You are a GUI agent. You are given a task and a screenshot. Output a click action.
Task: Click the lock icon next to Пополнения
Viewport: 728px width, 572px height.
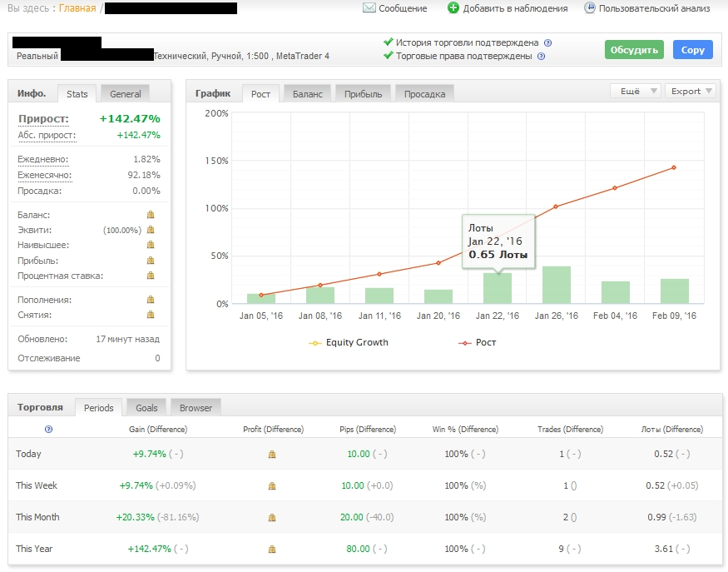point(151,300)
